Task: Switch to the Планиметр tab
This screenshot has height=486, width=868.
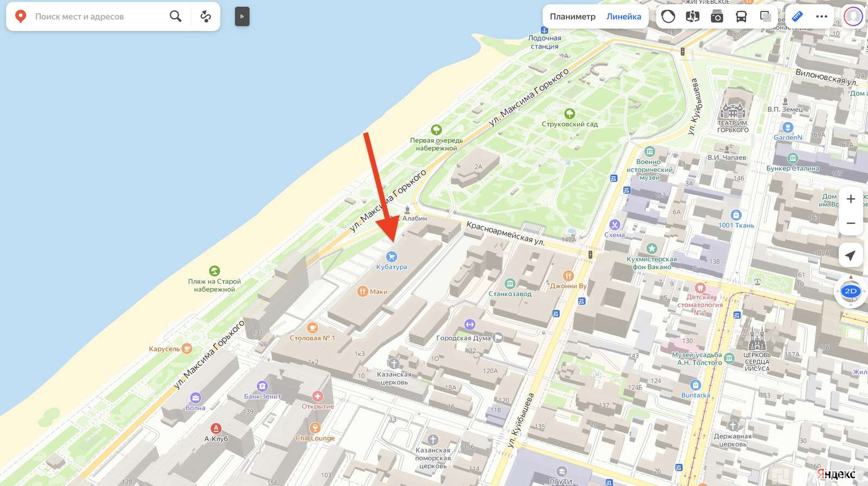Action: click(x=572, y=17)
